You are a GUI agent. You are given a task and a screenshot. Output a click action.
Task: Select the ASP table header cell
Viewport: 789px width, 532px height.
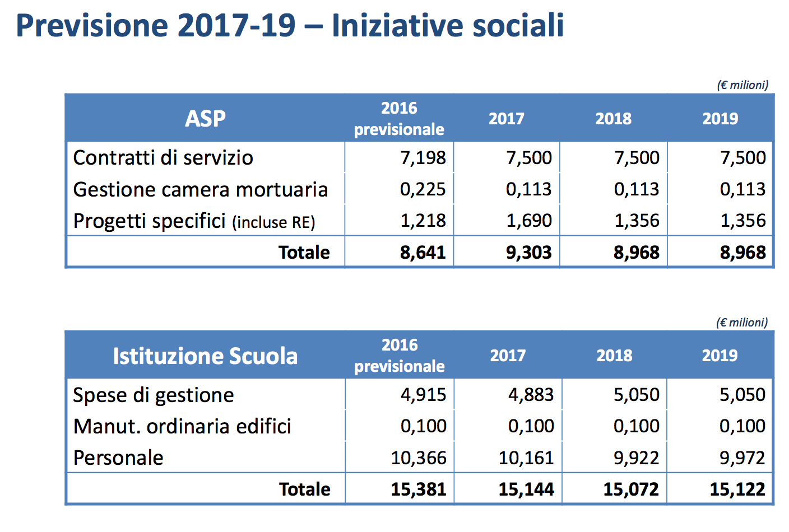(x=205, y=119)
